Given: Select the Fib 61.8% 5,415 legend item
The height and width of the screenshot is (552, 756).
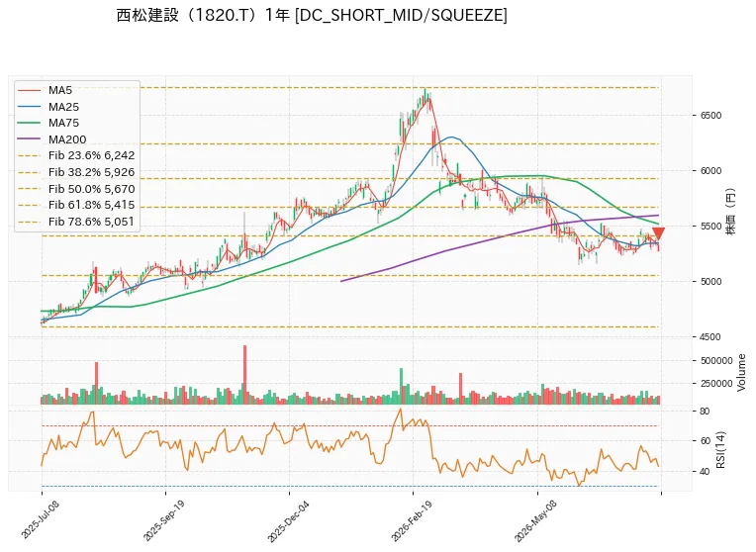Looking at the screenshot, I should 76,205.
